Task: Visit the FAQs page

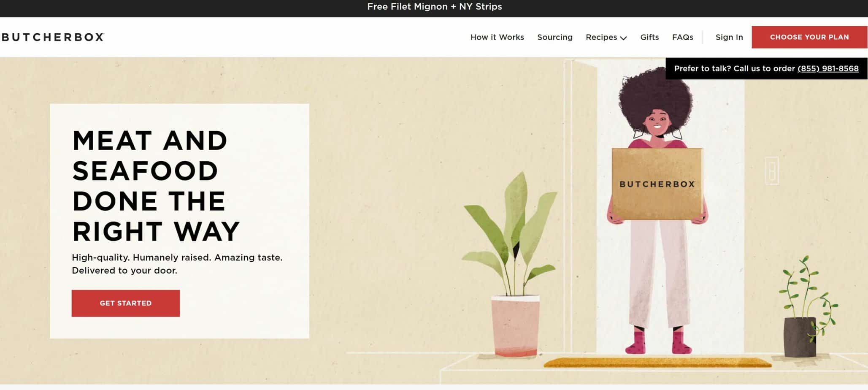Action: 682,37
